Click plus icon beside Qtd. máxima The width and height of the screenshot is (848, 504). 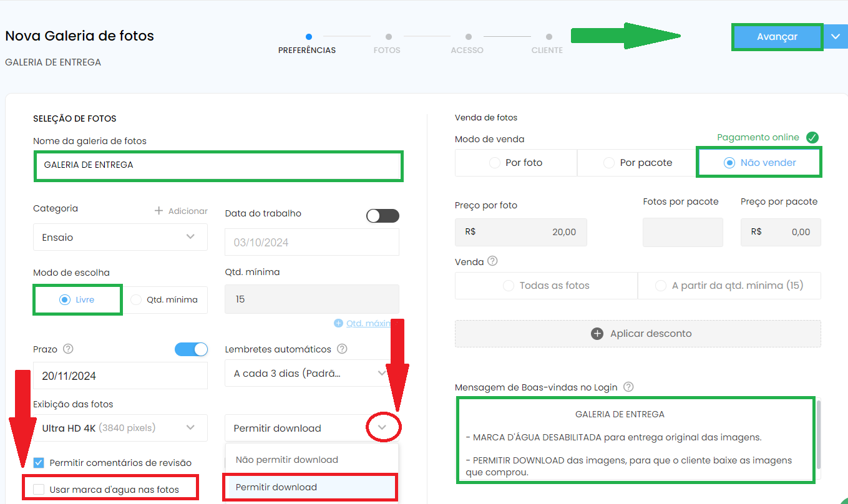coord(338,323)
